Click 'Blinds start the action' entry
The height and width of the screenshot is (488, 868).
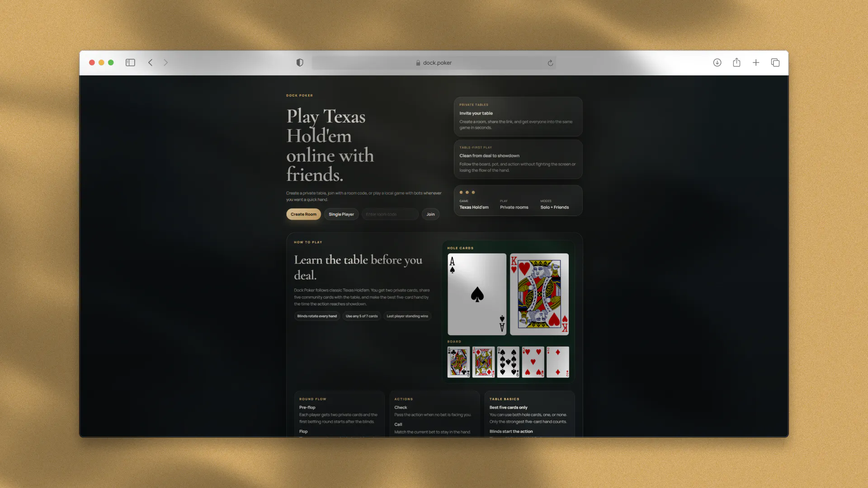511,432
